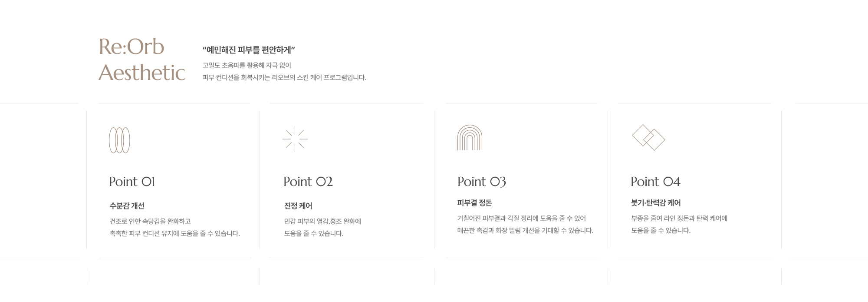Click the nested arches icon above Point 03
Screen dimensions: 868x302
(470, 137)
